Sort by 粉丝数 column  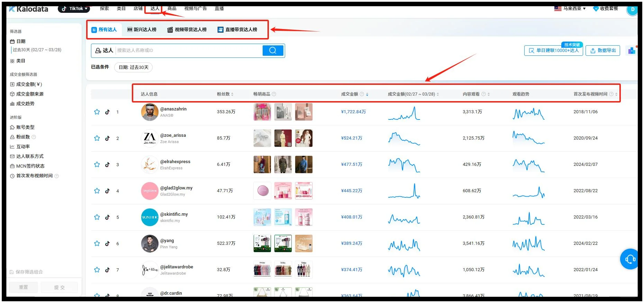point(225,94)
